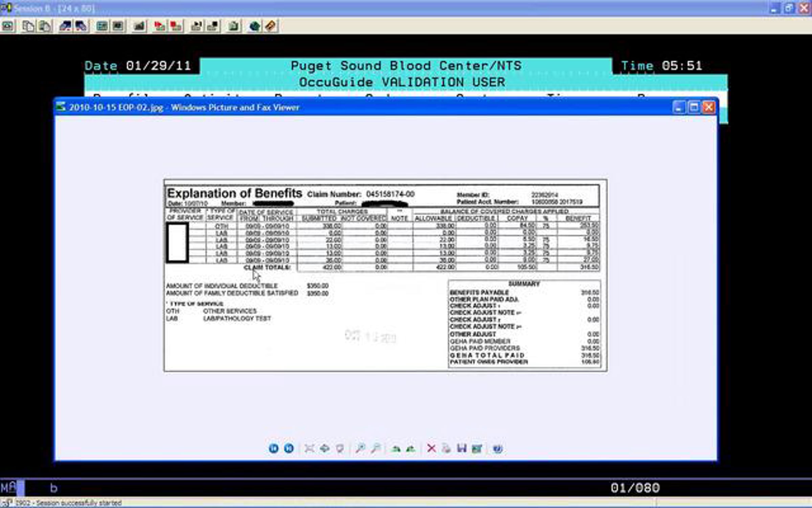This screenshot has width=812, height=508.
Task: Click the Play macro icon in emulator toolbar
Action: tap(196, 26)
